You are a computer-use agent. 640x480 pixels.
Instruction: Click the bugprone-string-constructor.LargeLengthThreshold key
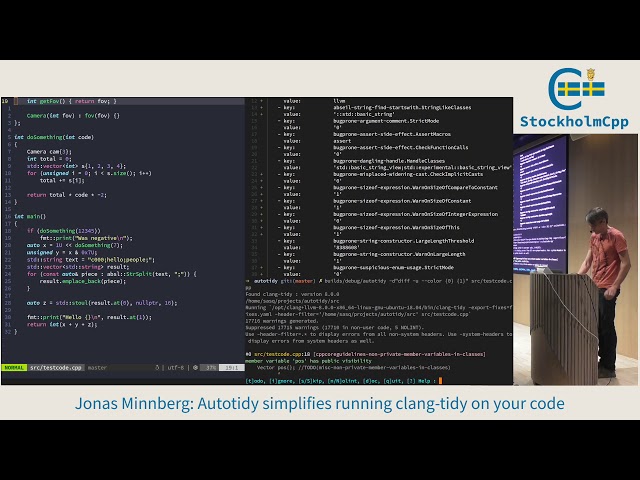click(x=404, y=241)
